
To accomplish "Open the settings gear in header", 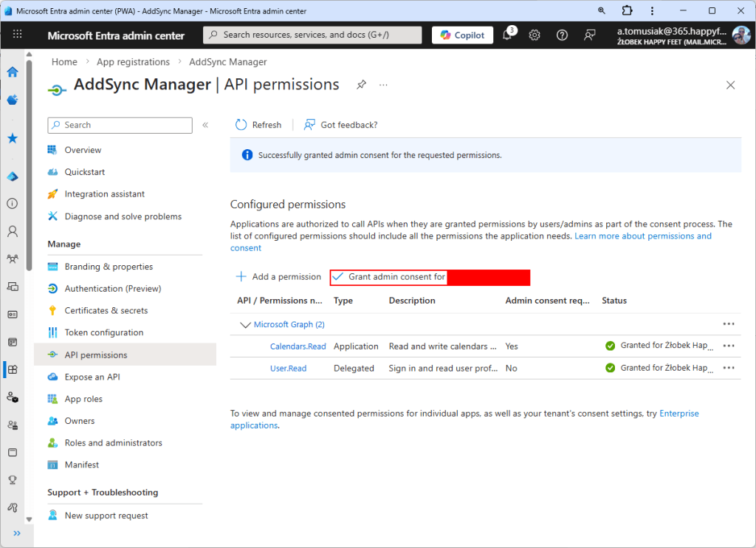I will pos(535,35).
